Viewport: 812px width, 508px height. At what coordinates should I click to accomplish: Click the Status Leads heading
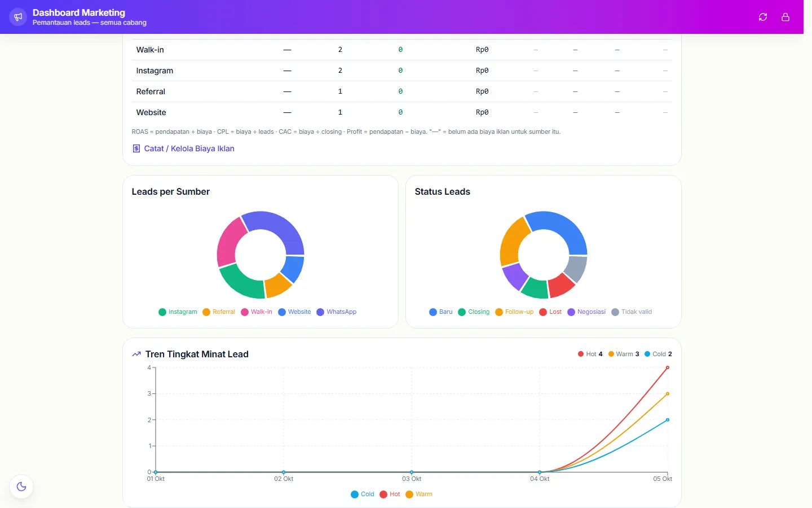point(443,191)
